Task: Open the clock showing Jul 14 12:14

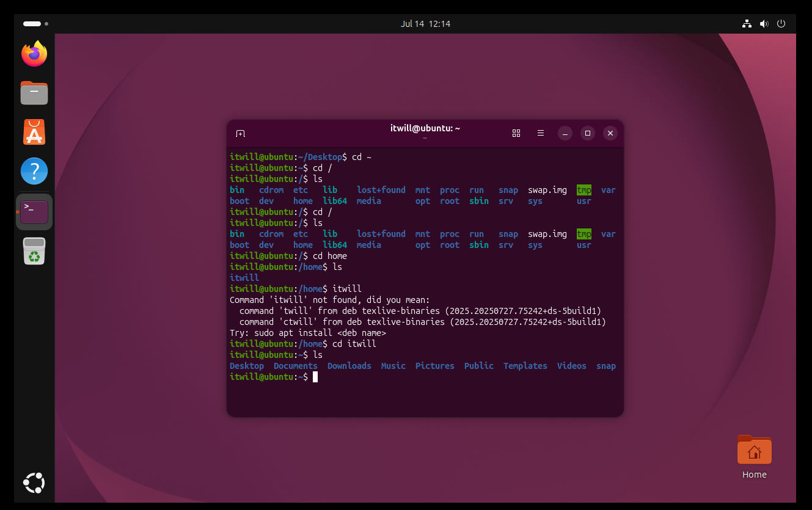Action: 425,24
